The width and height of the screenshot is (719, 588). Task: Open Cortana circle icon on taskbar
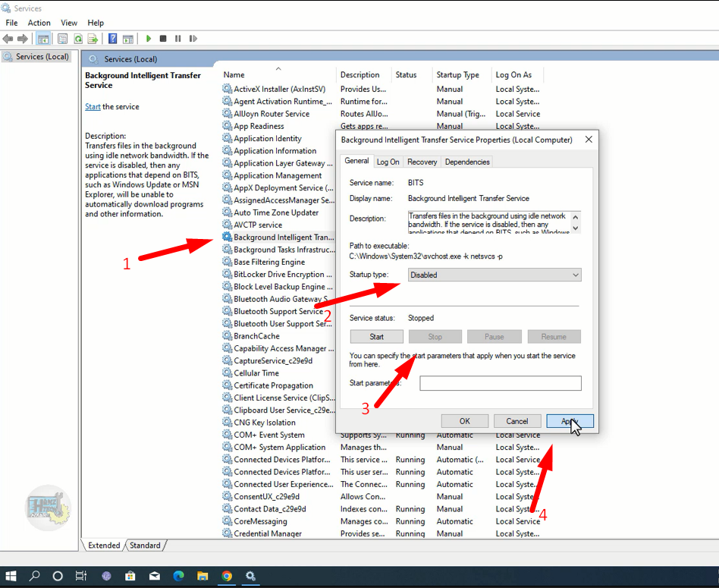tap(58, 576)
